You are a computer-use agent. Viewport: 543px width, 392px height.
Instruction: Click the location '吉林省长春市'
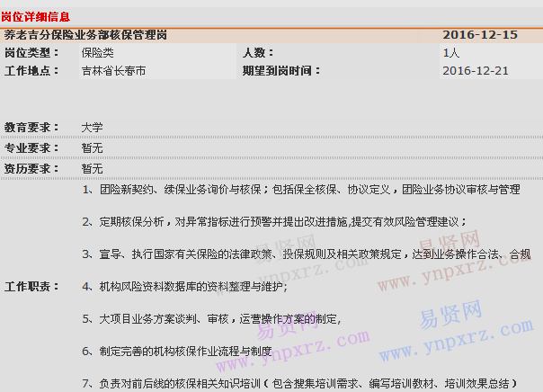click(x=113, y=71)
